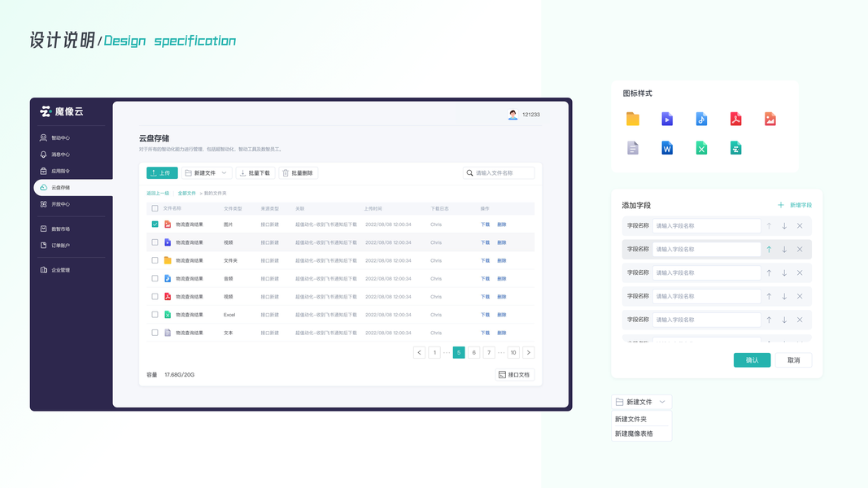This screenshot has width=868, height=488.
Task: Check the 音频 row checkbox
Action: (155, 278)
